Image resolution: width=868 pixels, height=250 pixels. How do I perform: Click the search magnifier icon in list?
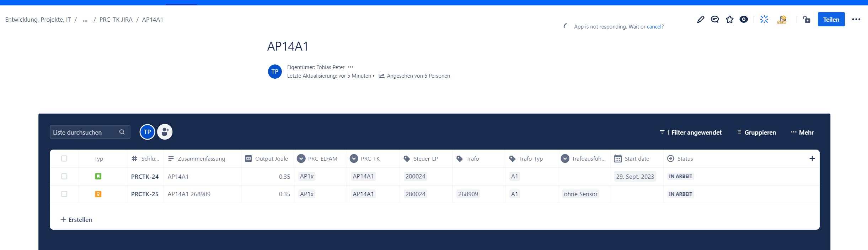coord(122,132)
